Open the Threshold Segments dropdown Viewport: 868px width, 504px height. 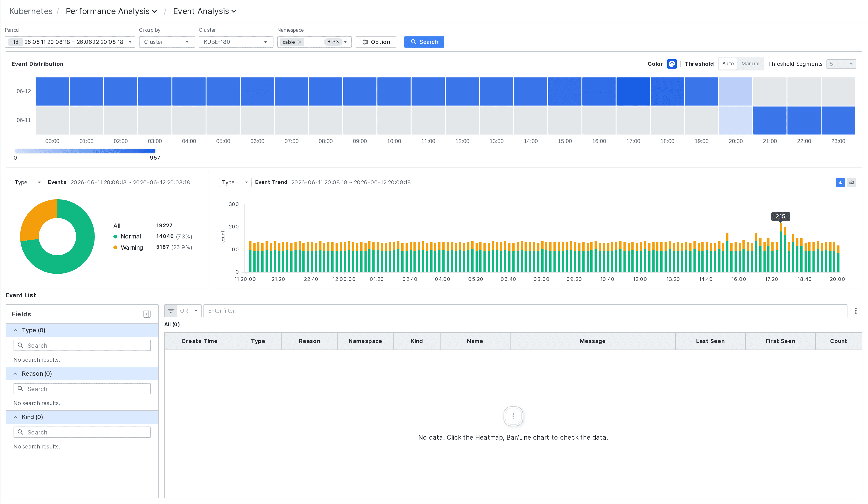pyautogui.click(x=841, y=64)
